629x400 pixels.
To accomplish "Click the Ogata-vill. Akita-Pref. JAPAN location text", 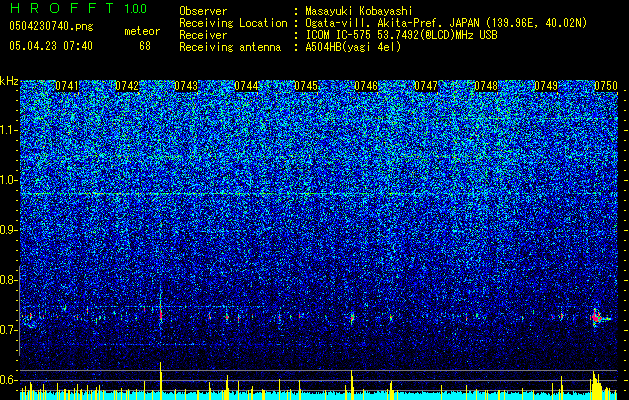I will pyautogui.click(x=446, y=23).
